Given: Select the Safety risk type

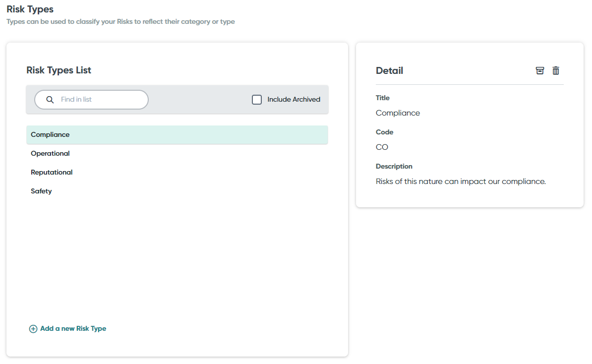Looking at the screenshot, I should (x=41, y=191).
